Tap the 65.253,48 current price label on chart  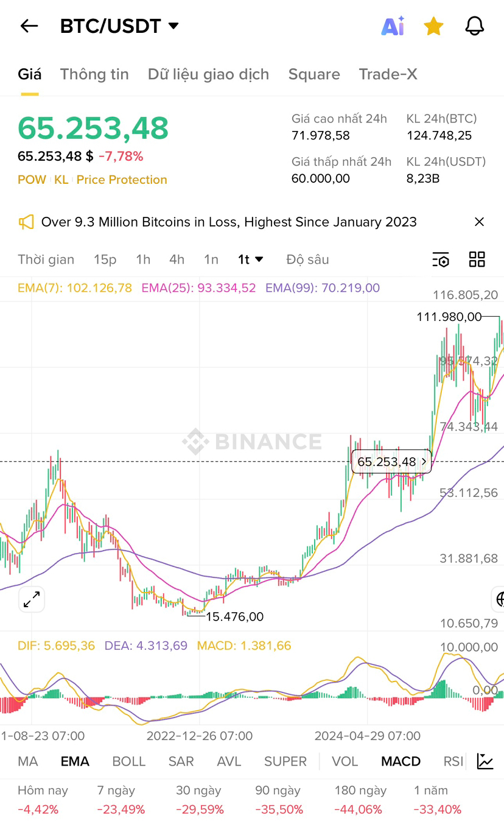click(391, 462)
